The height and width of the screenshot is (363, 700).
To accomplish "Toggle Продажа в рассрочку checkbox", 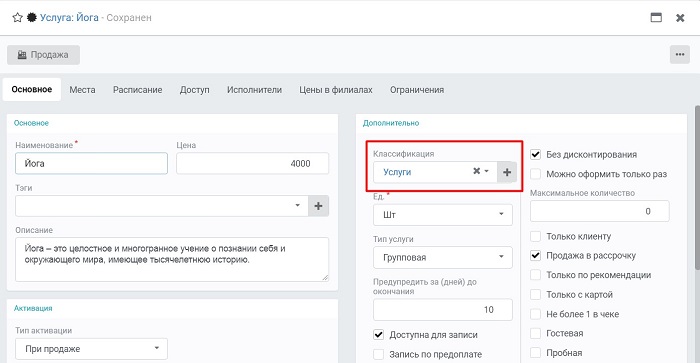I will point(535,255).
